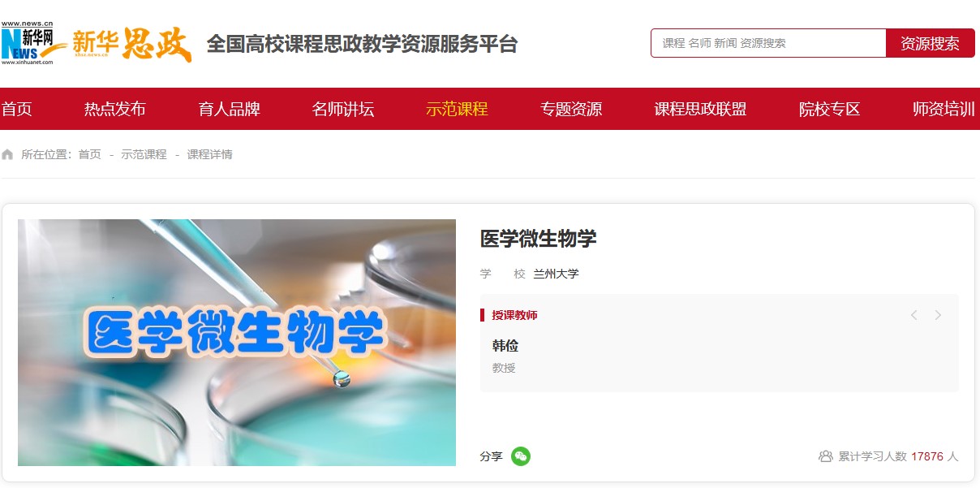Click the 资源搜索 search button
Image resolution: width=980 pixels, height=488 pixels.
click(931, 43)
